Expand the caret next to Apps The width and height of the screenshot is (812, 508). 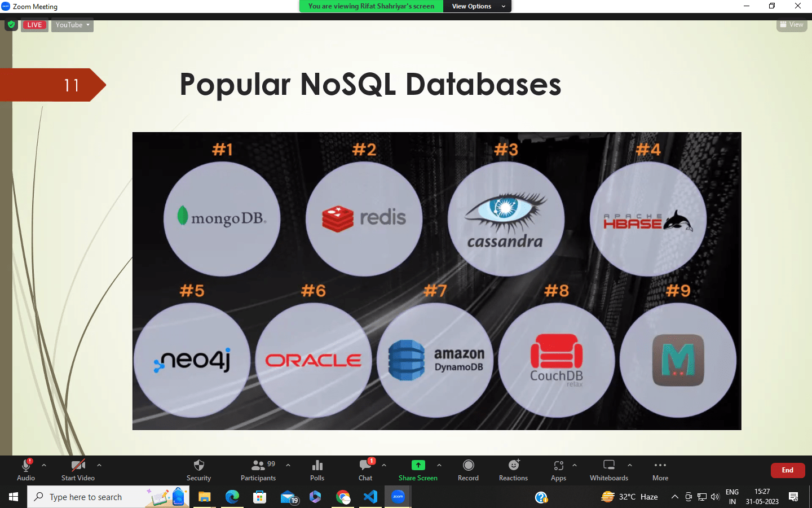[x=575, y=466]
